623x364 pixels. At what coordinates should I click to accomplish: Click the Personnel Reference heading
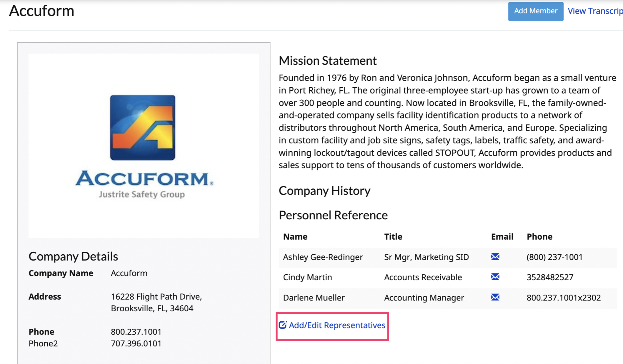333,215
